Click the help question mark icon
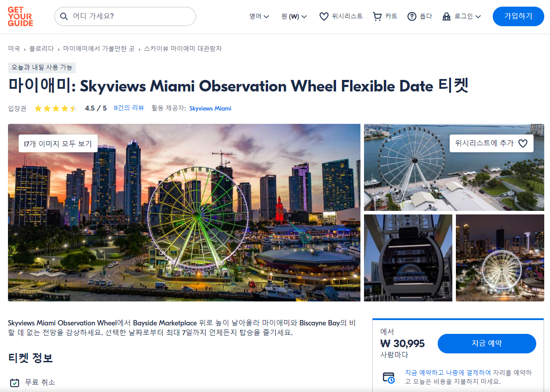Viewport: 550px width, 392px height. point(412,16)
